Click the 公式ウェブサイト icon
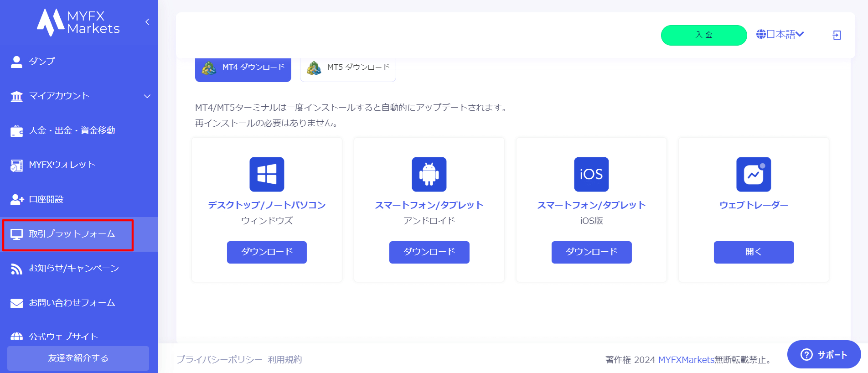 [x=16, y=337]
